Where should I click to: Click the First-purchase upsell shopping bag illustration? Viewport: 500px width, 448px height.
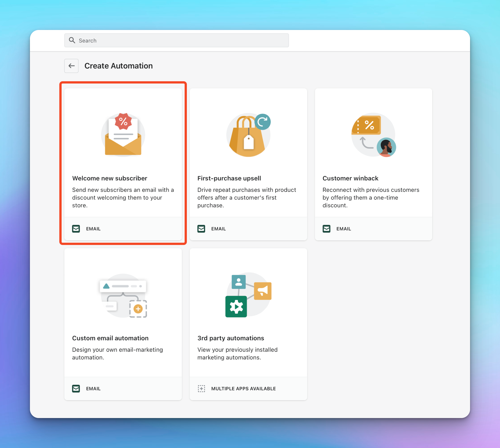pyautogui.click(x=248, y=135)
